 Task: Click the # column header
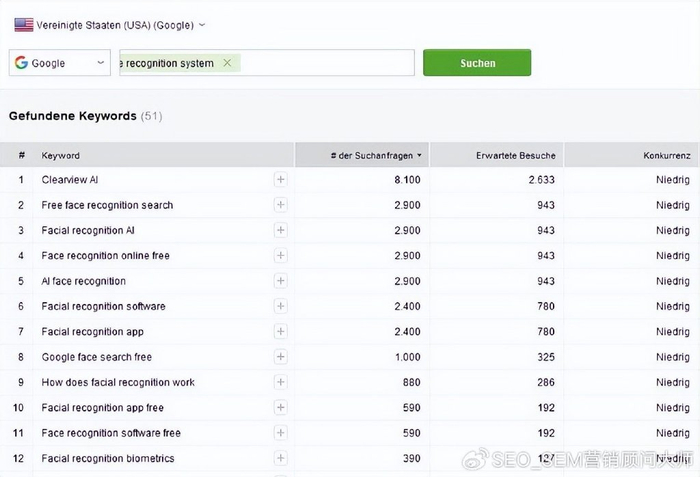tap(20, 155)
